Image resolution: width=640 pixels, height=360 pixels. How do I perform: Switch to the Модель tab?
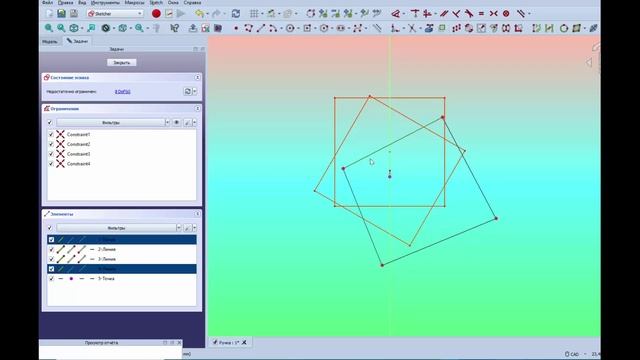(x=50, y=41)
